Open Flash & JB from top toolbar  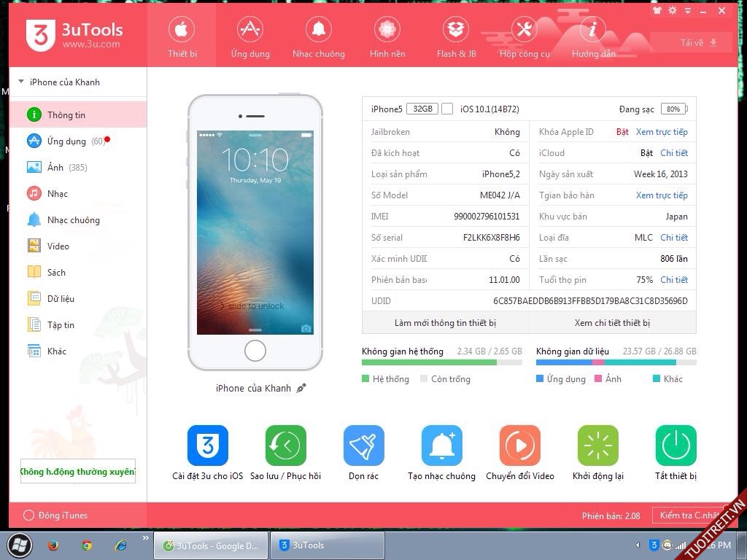(x=457, y=36)
